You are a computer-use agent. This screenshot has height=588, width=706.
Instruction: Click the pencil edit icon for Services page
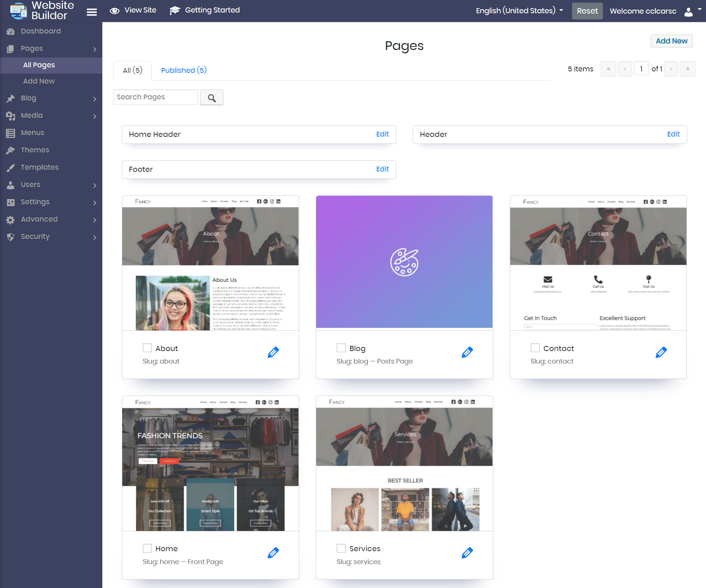coord(467,553)
